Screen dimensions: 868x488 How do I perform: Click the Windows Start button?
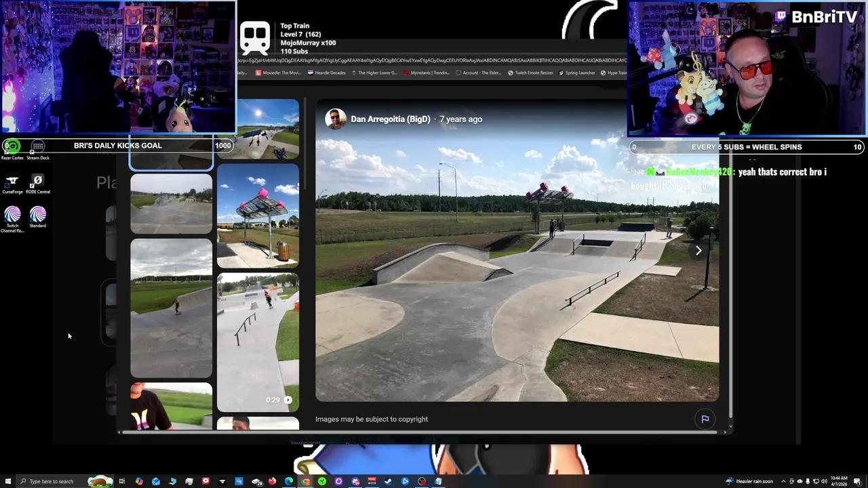coord(7,481)
